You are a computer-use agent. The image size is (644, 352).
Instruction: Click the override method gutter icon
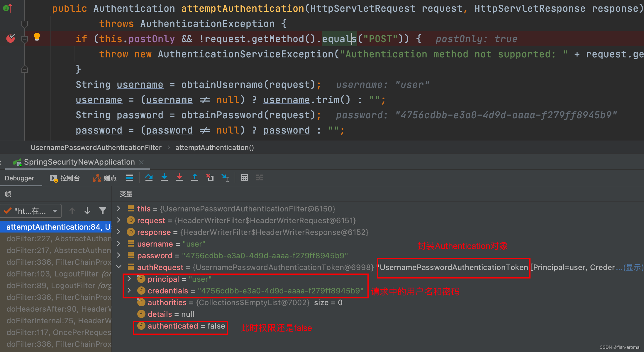pos(8,8)
